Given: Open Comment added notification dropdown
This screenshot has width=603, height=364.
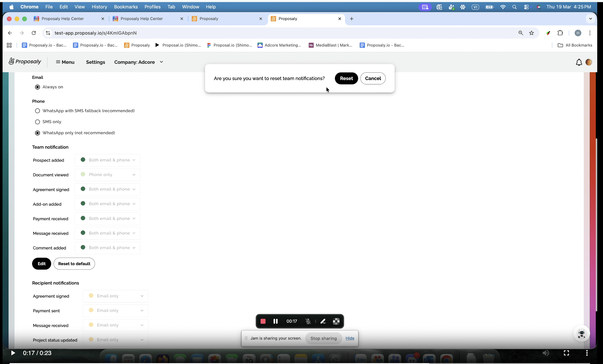Looking at the screenshot, I should (107, 248).
